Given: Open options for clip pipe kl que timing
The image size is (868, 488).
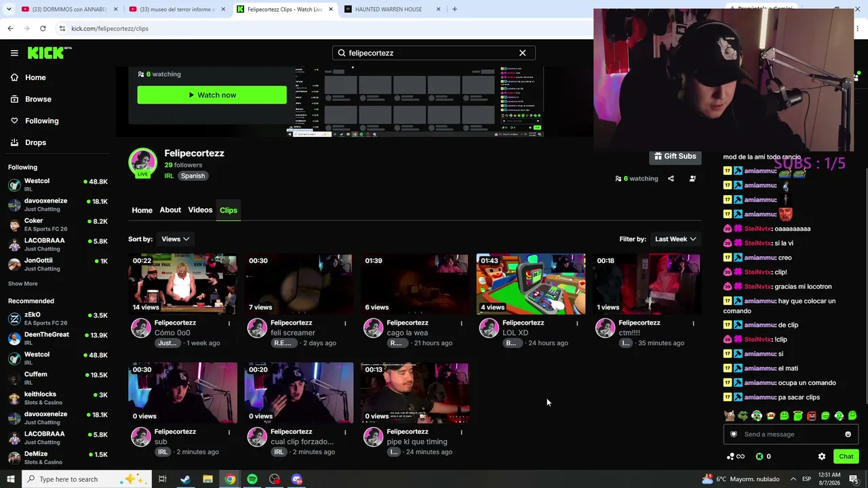Looking at the screenshot, I should (x=461, y=432).
